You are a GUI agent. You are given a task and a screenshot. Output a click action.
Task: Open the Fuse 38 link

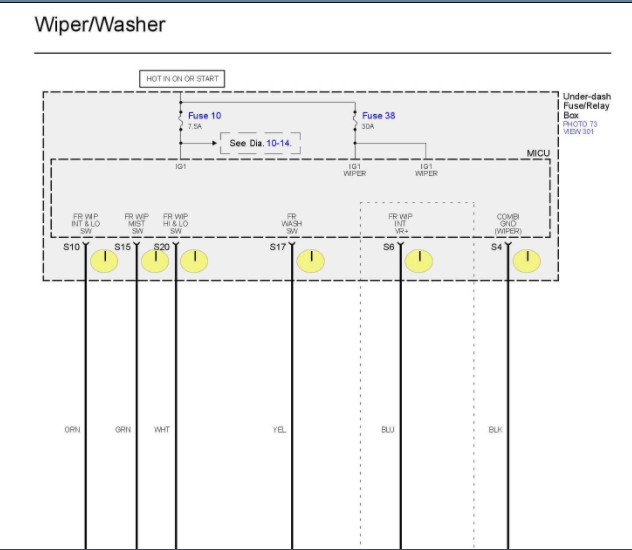pyautogui.click(x=378, y=116)
